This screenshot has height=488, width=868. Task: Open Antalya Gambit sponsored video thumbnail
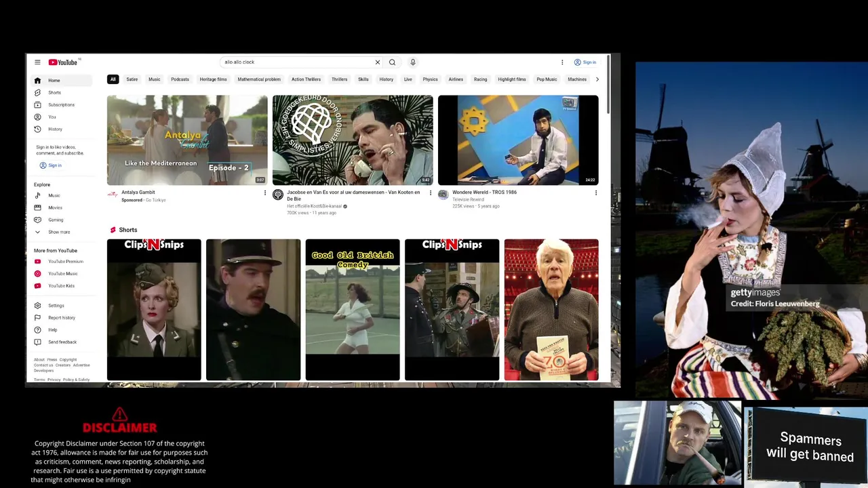point(187,140)
